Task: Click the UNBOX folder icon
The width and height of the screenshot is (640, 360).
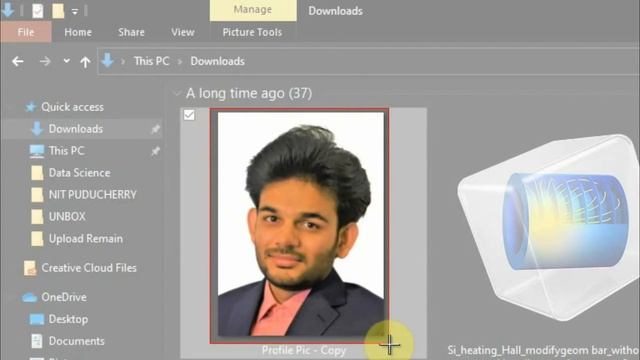Action: click(x=37, y=217)
